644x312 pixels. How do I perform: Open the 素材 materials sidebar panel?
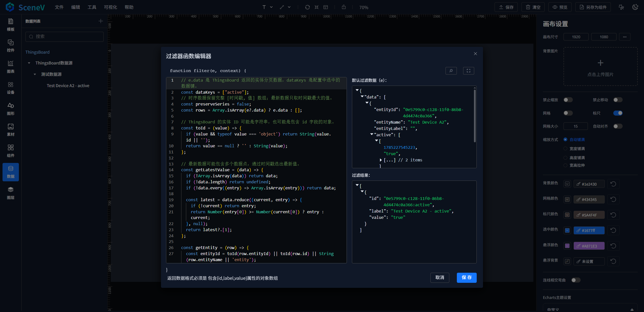point(11,130)
